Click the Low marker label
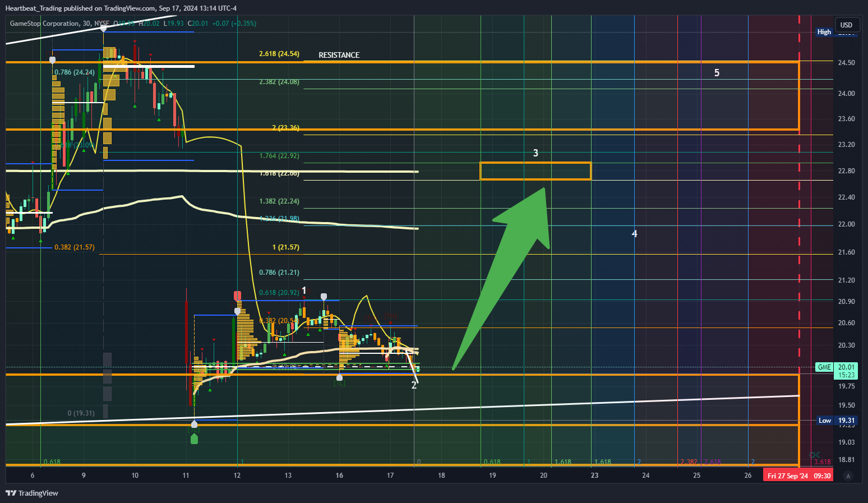The image size is (868, 503). pyautogui.click(x=825, y=420)
